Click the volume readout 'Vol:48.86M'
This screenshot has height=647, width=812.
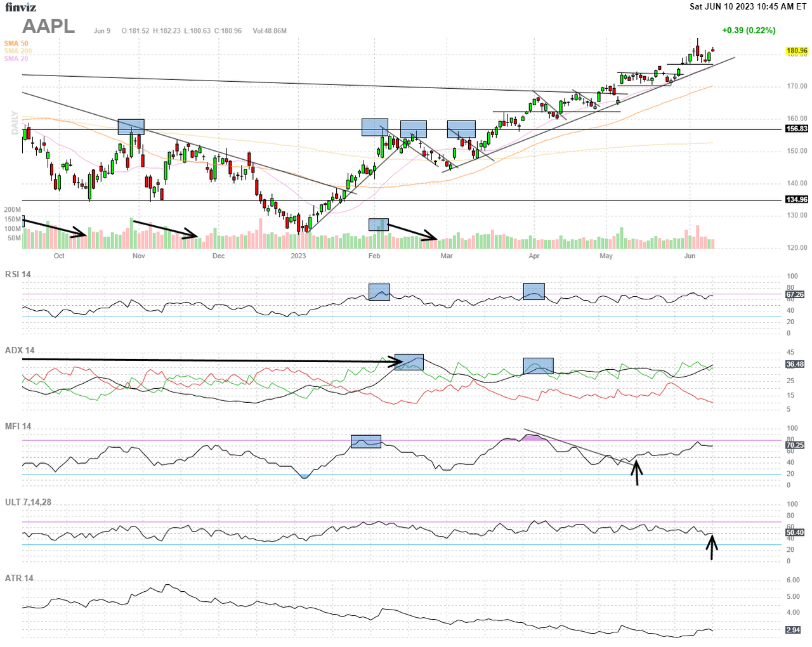(270, 30)
